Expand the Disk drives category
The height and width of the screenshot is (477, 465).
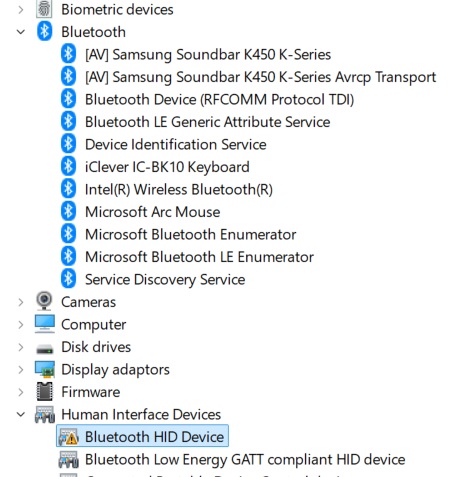coord(21,347)
